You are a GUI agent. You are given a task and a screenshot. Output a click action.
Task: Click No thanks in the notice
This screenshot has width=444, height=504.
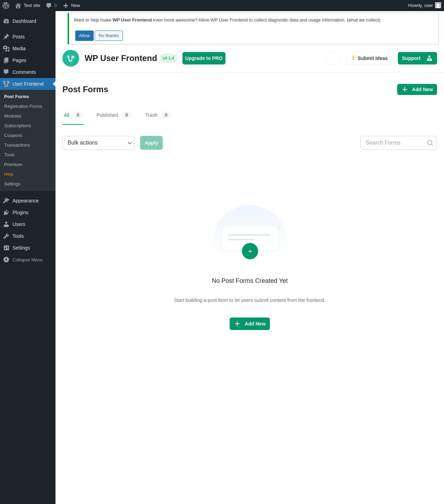pyautogui.click(x=109, y=36)
